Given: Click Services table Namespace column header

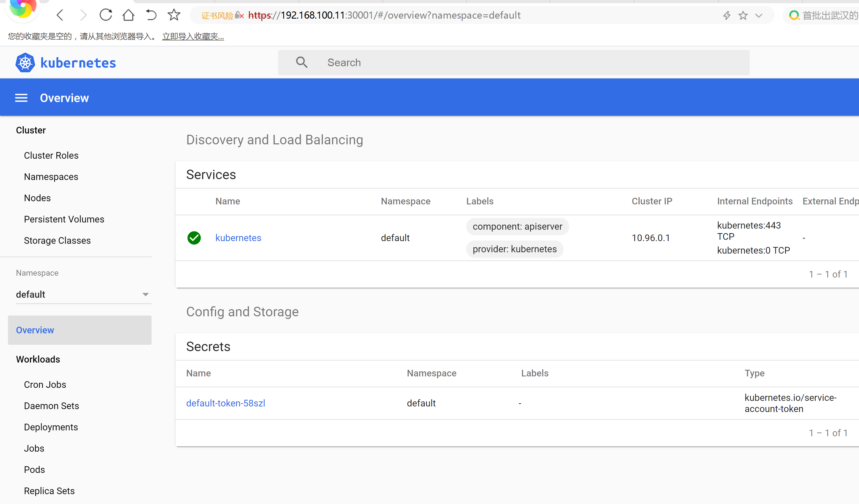Looking at the screenshot, I should (406, 201).
